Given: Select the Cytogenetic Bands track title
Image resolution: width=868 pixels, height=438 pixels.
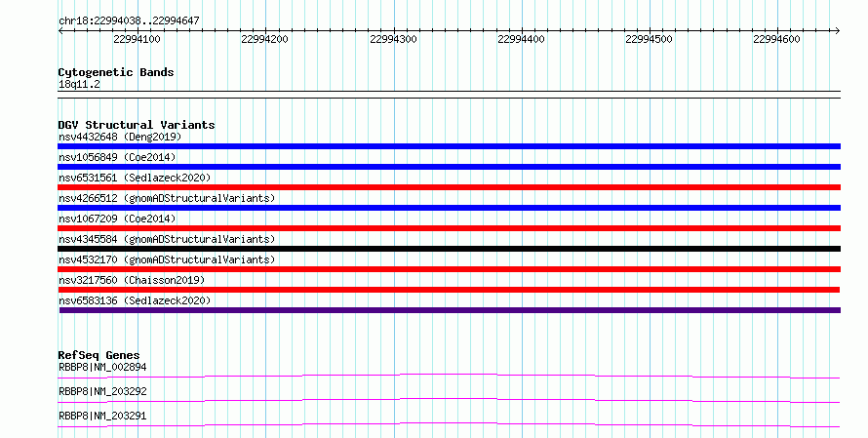Looking at the screenshot, I should [116, 72].
